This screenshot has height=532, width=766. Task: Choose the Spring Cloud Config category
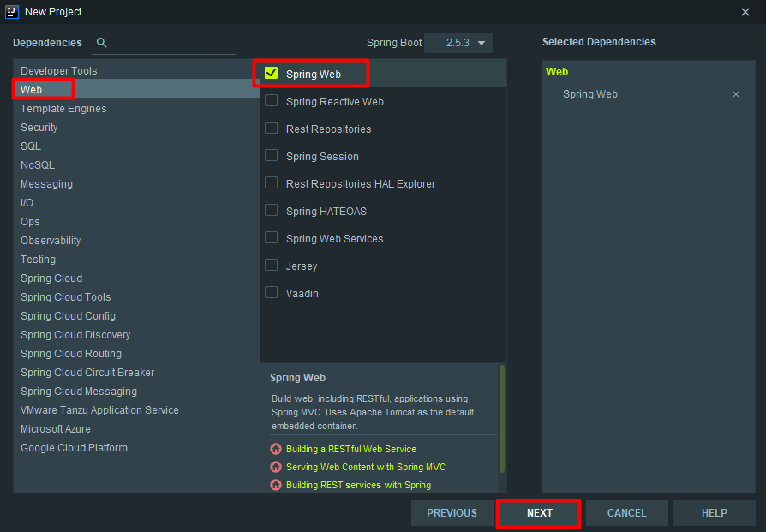click(x=136, y=316)
